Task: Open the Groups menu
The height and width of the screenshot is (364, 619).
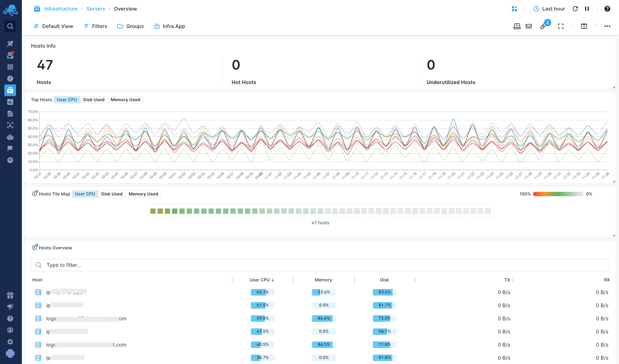Action: tap(130, 26)
